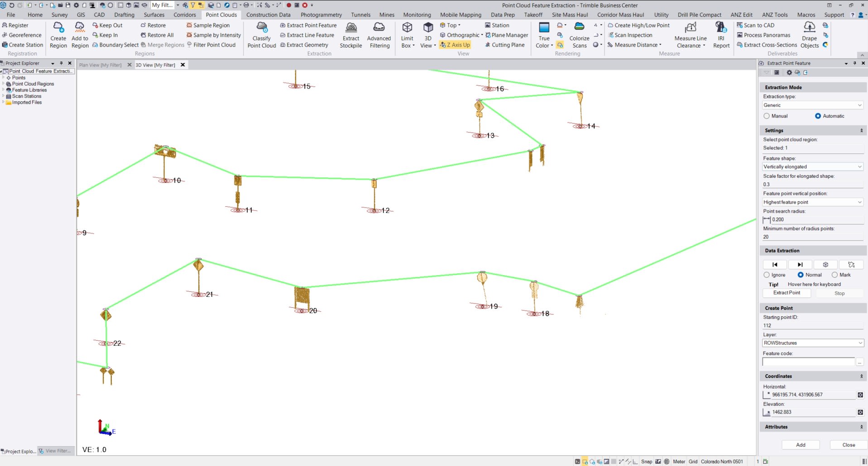Open the Extraction type dropdown
Image resolution: width=868 pixels, height=466 pixels.
pyautogui.click(x=813, y=105)
